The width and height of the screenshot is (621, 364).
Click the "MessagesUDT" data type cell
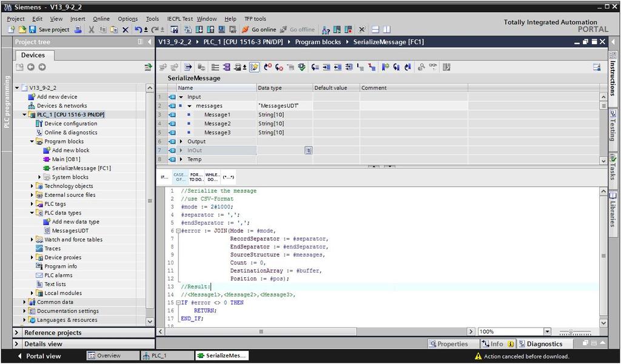pos(284,106)
